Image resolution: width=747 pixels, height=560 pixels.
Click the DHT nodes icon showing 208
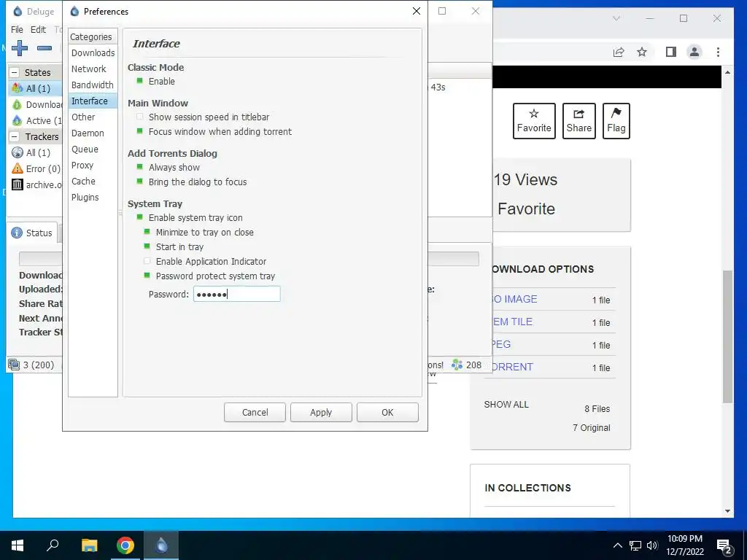click(457, 365)
